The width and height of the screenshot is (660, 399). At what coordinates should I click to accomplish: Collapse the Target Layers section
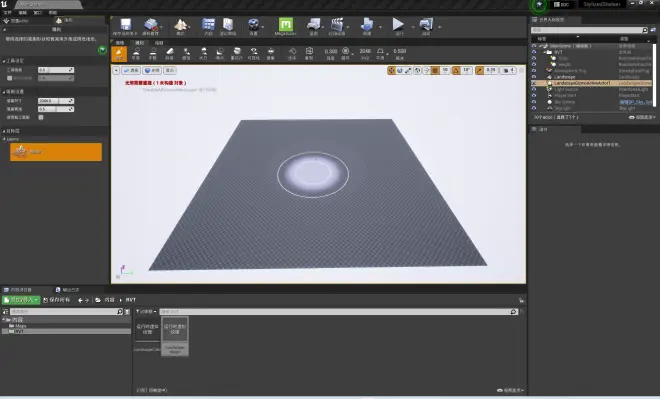(4, 131)
